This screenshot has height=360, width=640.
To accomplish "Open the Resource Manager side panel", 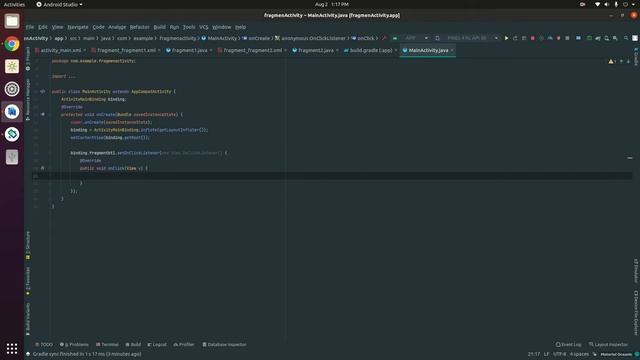I will click(x=28, y=99).
